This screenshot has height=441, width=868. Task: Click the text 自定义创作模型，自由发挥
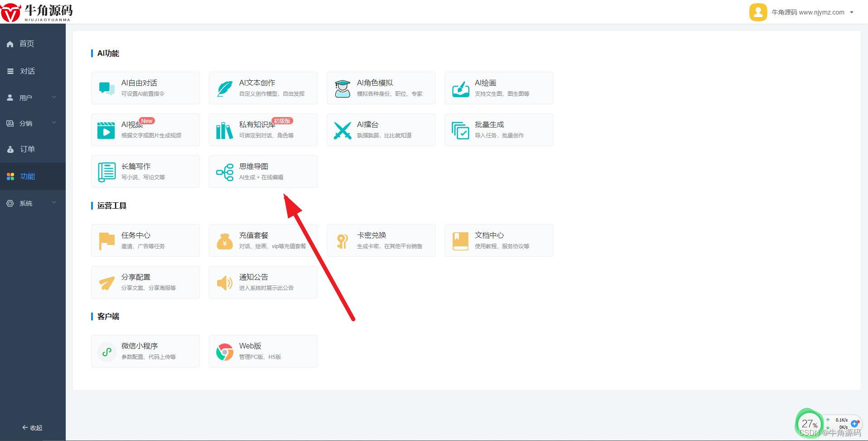[272, 94]
